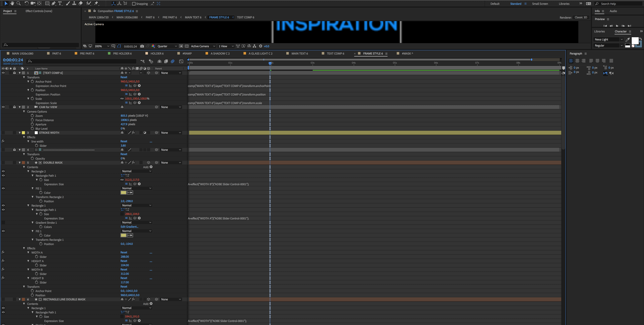The width and height of the screenshot is (644, 325).
Task: Open the 1 View layout dropdown
Action: pyautogui.click(x=226, y=46)
